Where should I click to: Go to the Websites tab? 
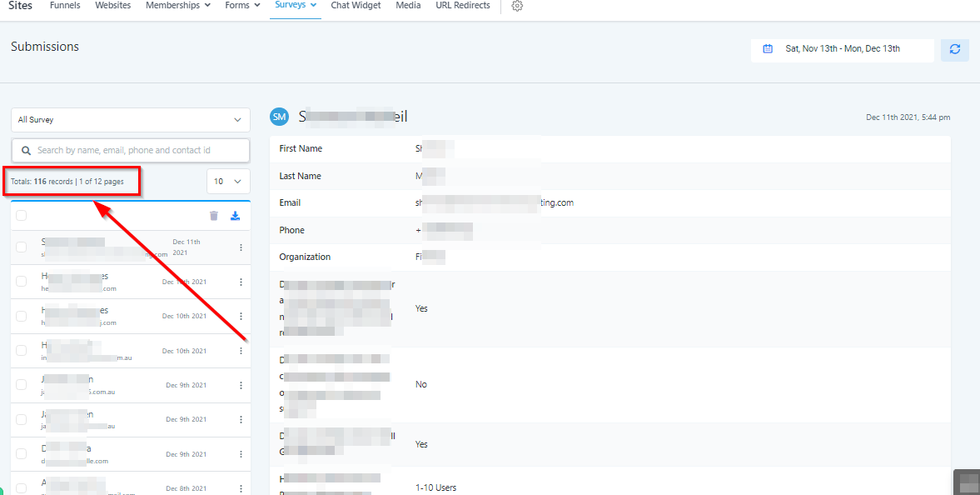click(x=113, y=5)
